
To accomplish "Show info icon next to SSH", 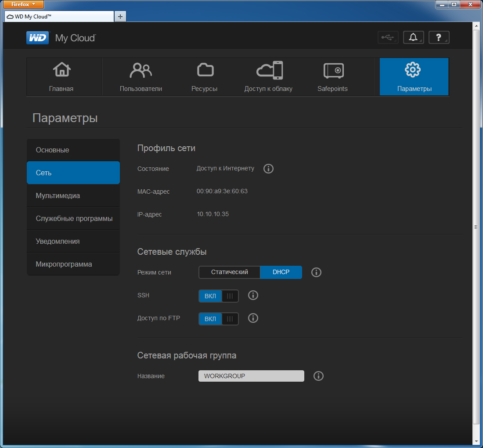I will coord(253,295).
